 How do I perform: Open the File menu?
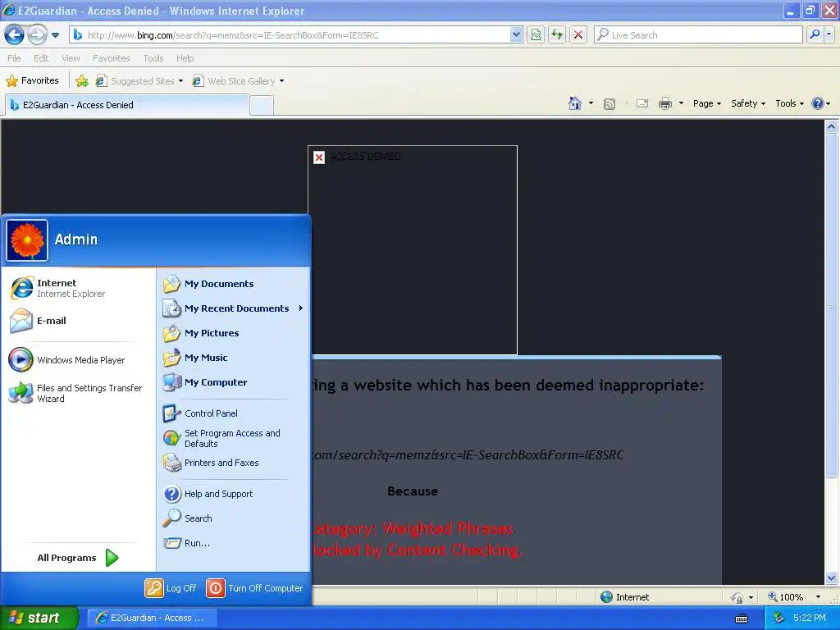point(15,58)
